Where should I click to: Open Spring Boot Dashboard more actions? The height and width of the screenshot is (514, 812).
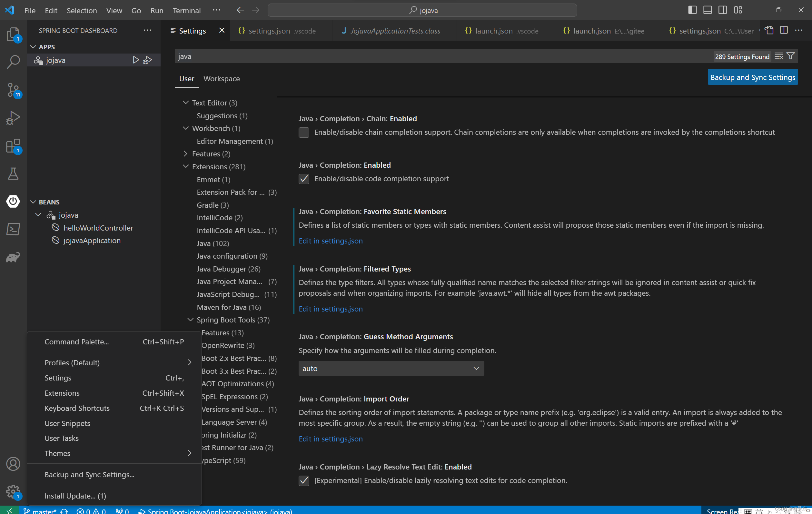pos(147,30)
